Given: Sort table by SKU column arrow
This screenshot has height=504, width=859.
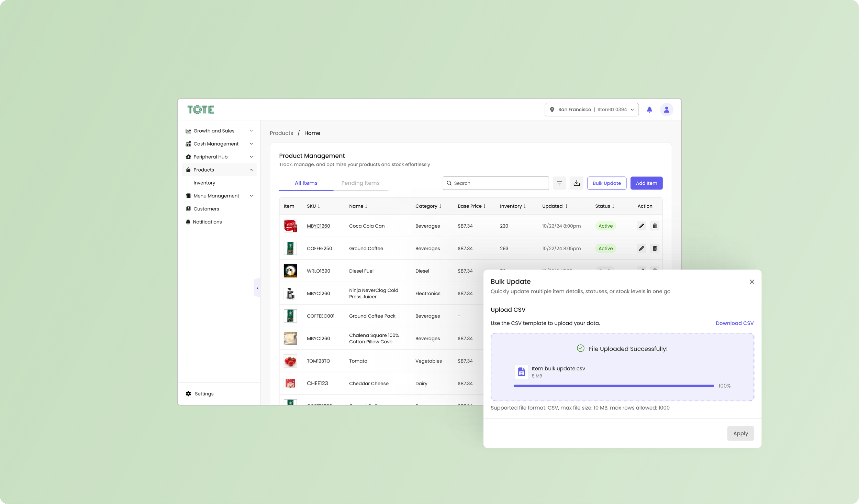Looking at the screenshot, I should click(x=319, y=206).
